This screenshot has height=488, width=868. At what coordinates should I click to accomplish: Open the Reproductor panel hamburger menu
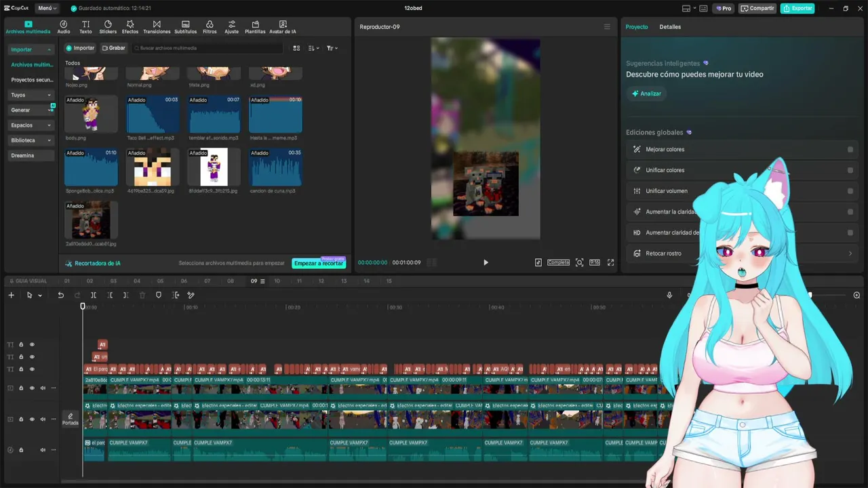(607, 27)
